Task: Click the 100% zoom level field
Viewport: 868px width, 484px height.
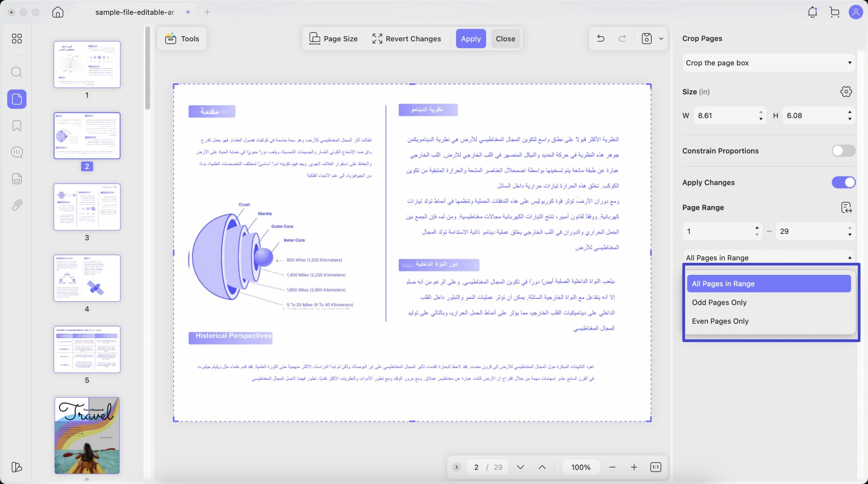Action: click(x=581, y=467)
